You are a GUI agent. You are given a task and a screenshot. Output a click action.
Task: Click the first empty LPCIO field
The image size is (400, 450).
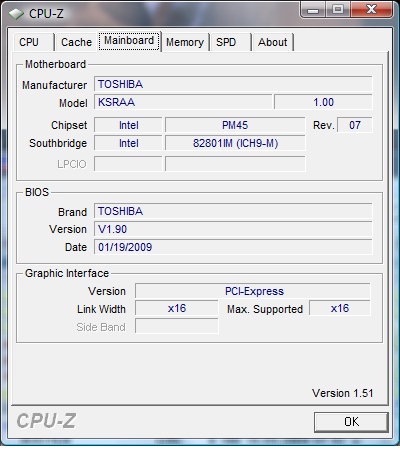click(128, 164)
